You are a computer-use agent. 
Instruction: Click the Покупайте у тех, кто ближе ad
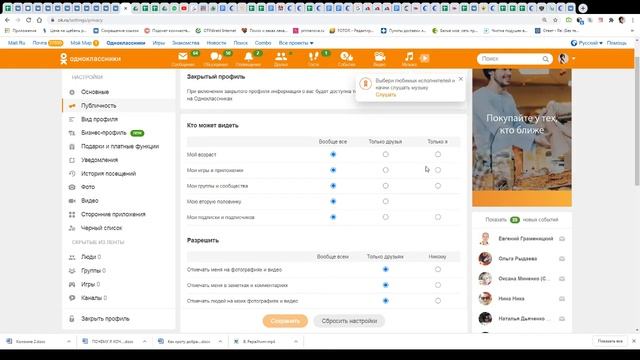coord(522,138)
